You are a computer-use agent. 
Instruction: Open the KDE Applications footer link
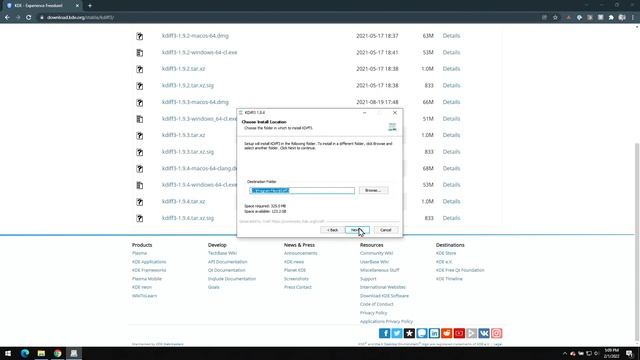click(149, 262)
